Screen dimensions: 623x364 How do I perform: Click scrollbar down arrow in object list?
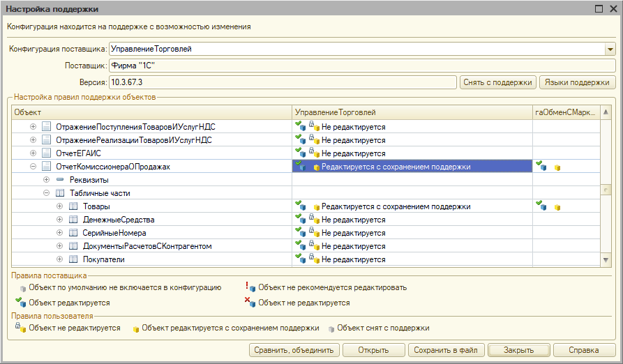click(606, 260)
